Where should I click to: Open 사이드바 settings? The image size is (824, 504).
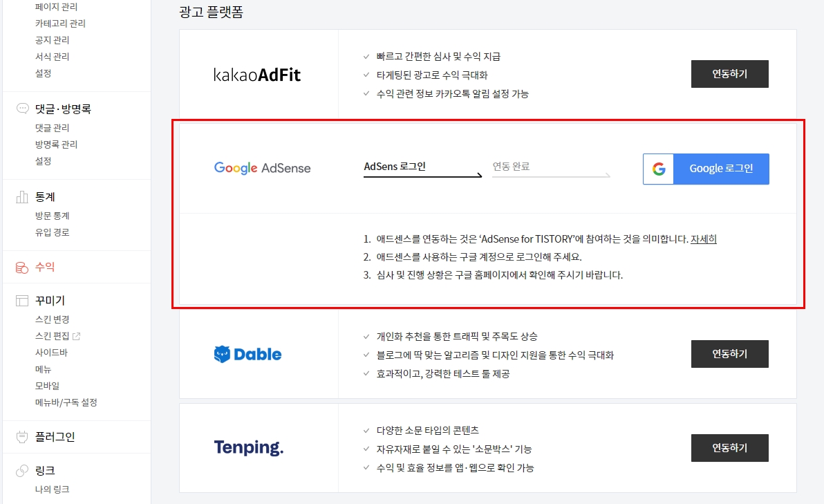[x=51, y=352]
